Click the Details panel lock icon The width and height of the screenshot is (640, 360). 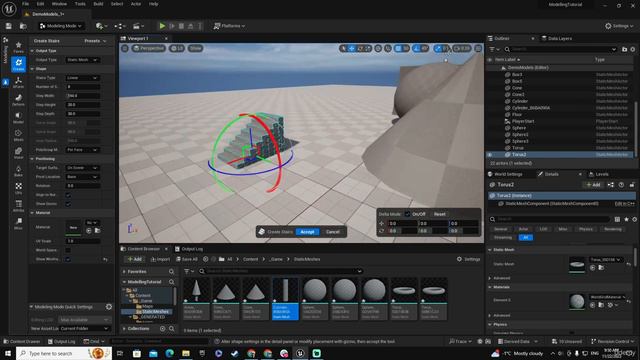[x=632, y=185]
